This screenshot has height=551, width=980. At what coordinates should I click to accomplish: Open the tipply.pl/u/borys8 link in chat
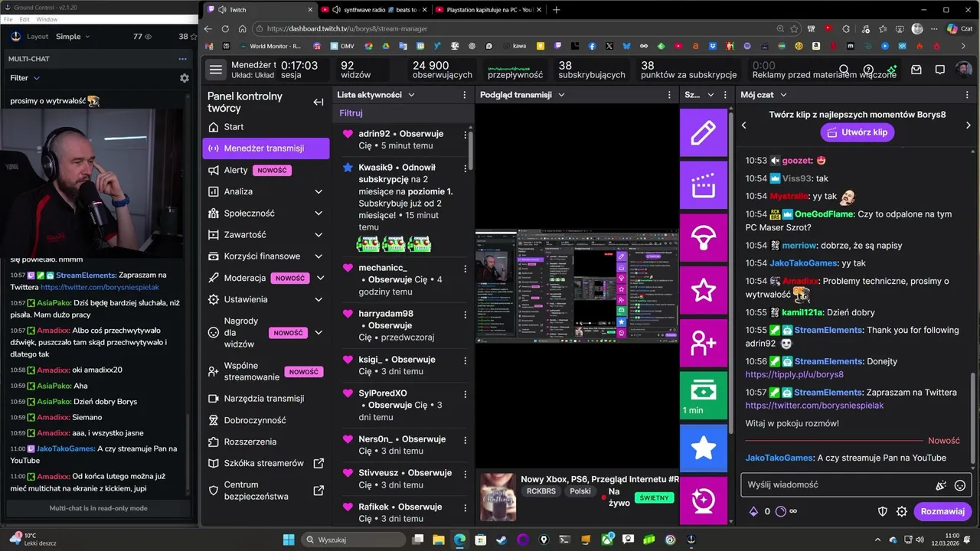[795, 375]
